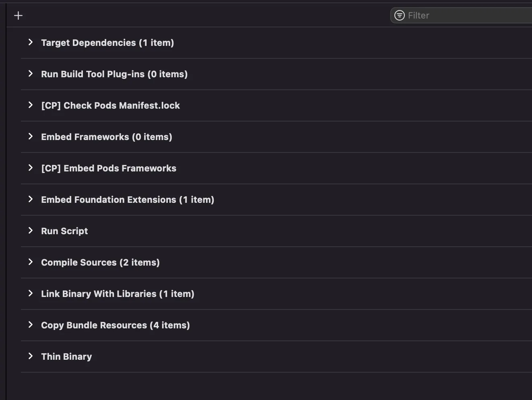Image resolution: width=532 pixels, height=400 pixels.
Task: Select Link Binary With Libraries title
Action: [118, 294]
